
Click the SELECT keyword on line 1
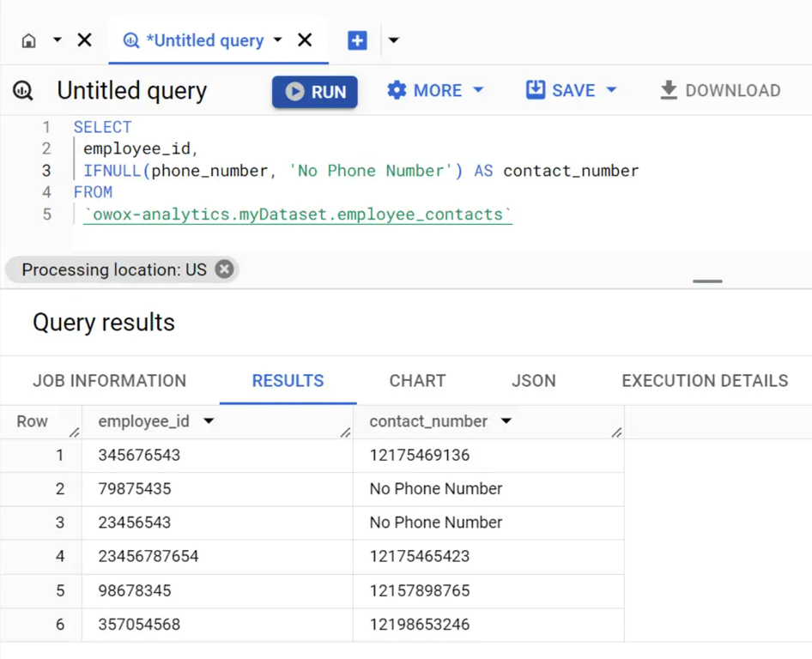102,127
